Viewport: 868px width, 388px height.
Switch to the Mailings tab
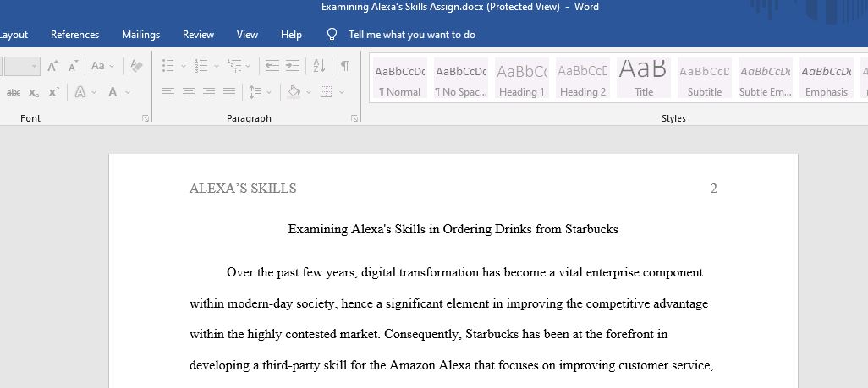140,35
